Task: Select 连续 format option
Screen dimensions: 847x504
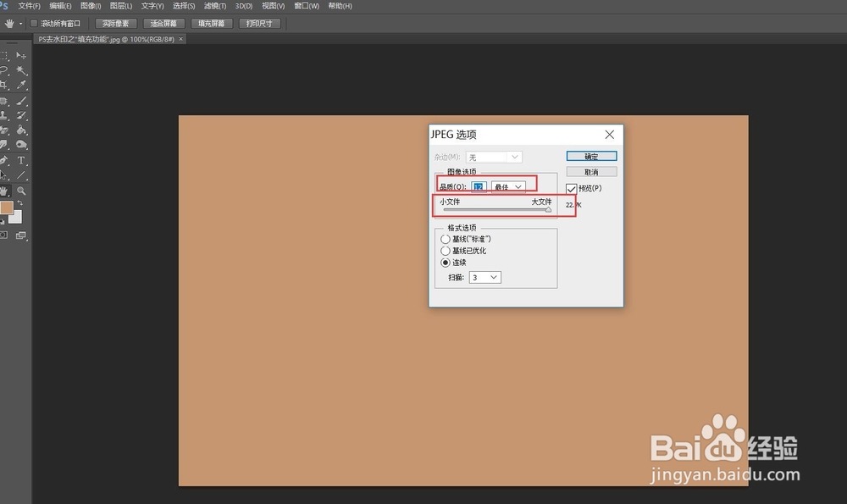Action: (446, 263)
